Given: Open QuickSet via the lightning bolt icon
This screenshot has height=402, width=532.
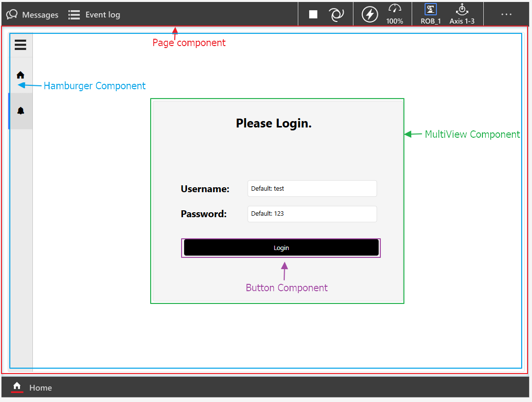Looking at the screenshot, I should pyautogui.click(x=370, y=14).
